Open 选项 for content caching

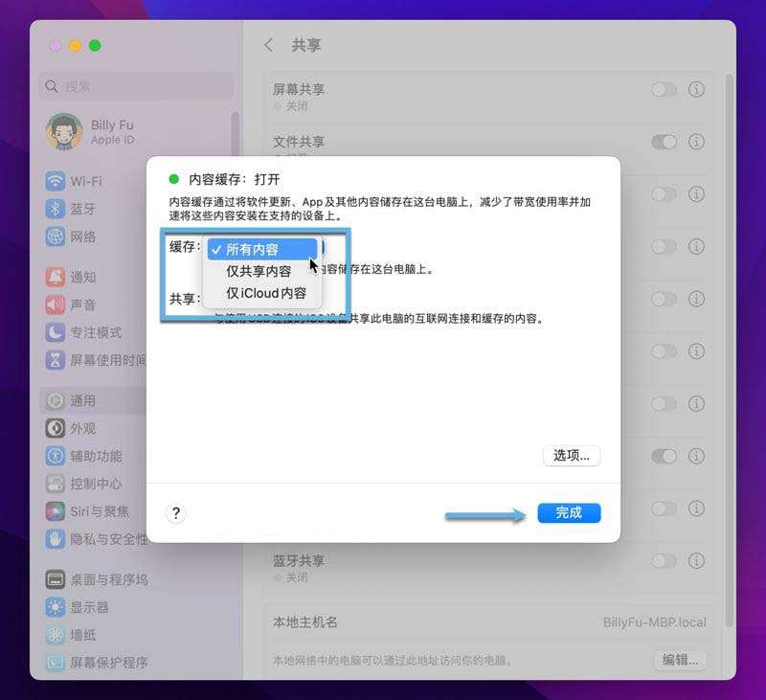[x=571, y=456]
